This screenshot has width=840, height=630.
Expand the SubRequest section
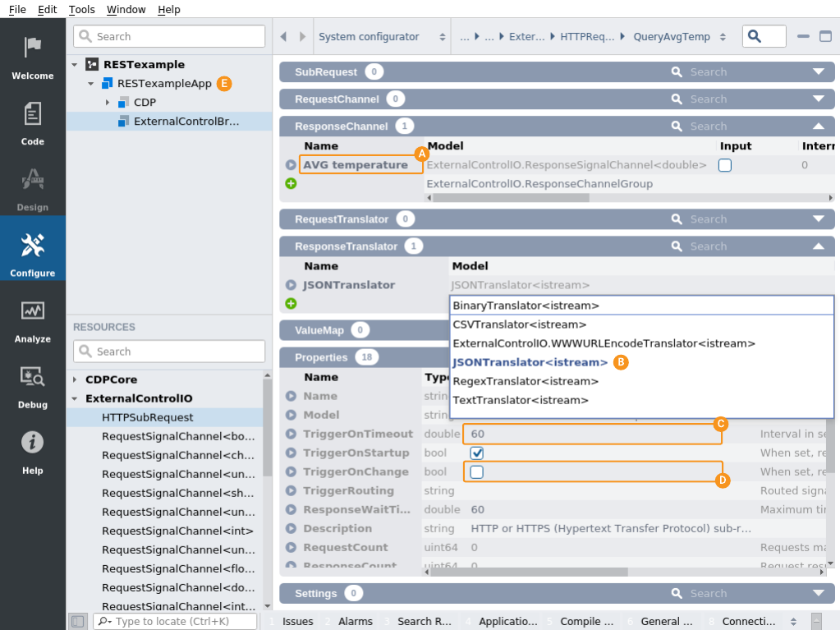coord(818,72)
